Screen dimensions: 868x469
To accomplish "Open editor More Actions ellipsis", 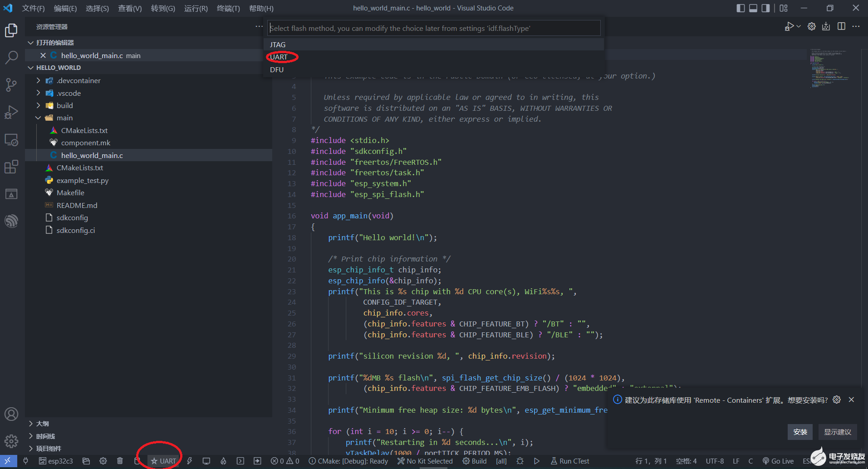I will click(856, 26).
